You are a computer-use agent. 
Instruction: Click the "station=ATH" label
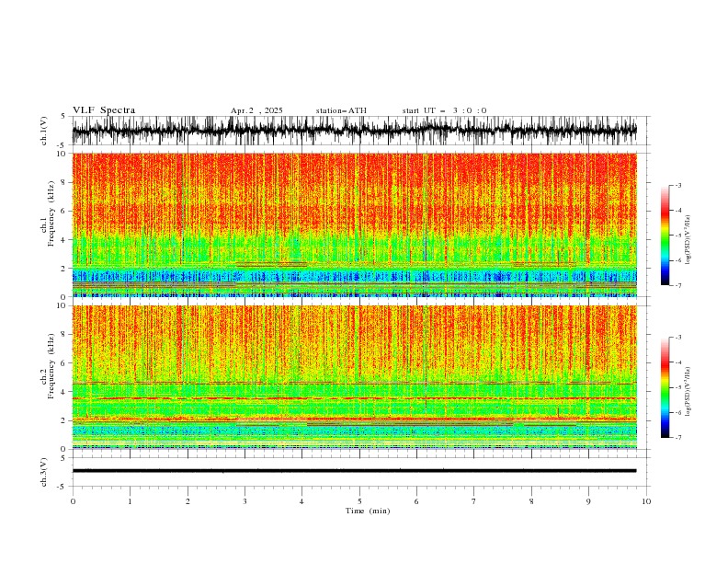tap(341, 110)
